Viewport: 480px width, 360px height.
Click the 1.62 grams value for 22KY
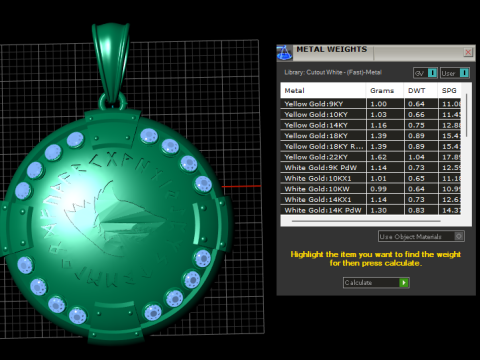379,157
